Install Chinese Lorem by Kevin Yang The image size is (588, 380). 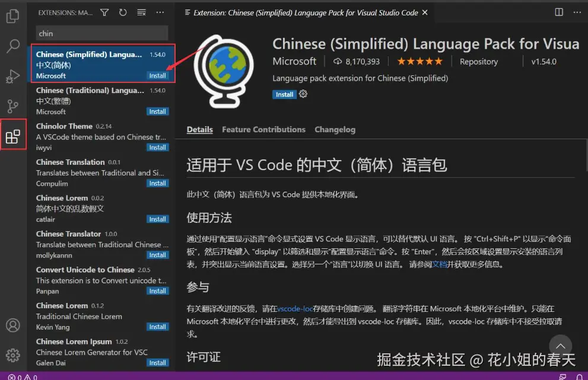(x=157, y=327)
